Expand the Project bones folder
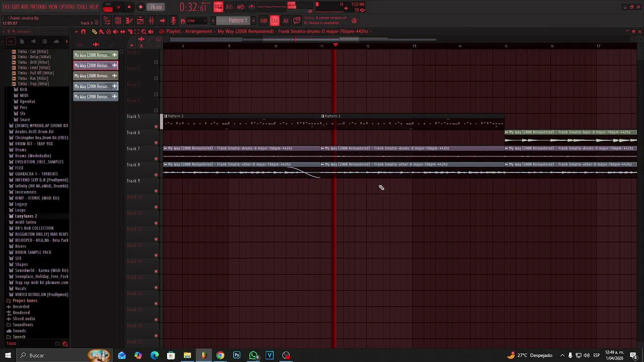This screenshot has height=362, width=644. click(x=24, y=301)
